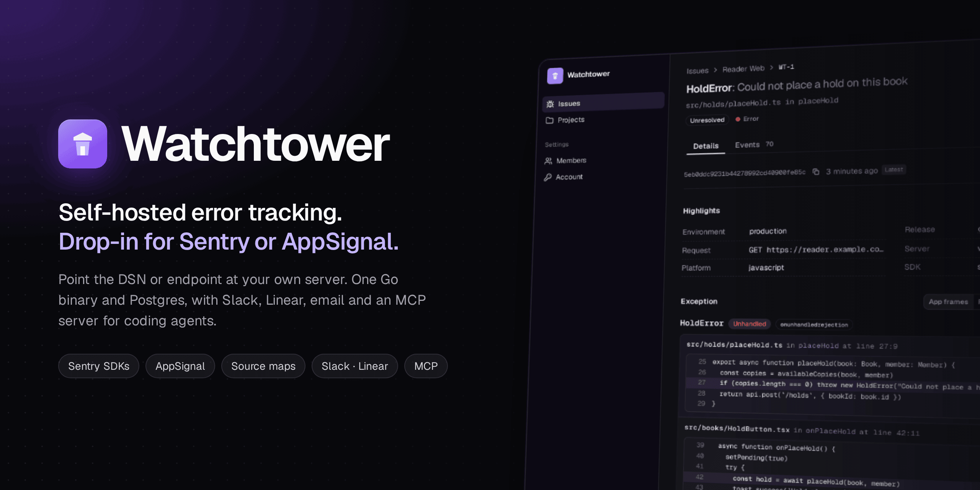The width and height of the screenshot is (980, 490).
Task: Open Issues in the sidebar
Action: tap(603, 103)
